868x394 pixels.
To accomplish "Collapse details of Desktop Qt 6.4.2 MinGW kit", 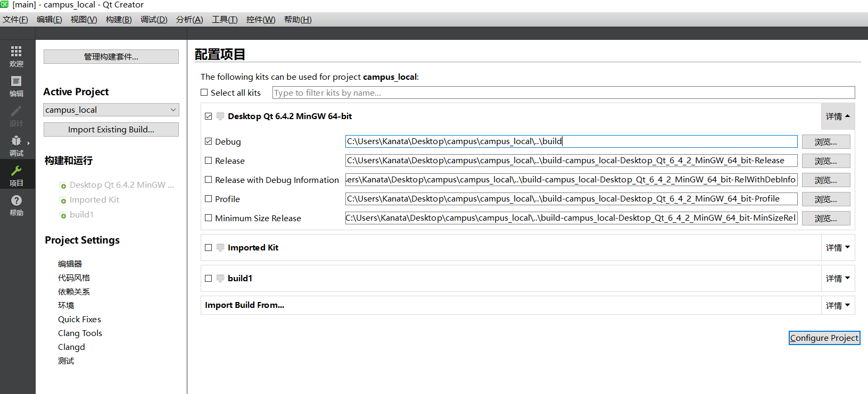I will 837,116.
